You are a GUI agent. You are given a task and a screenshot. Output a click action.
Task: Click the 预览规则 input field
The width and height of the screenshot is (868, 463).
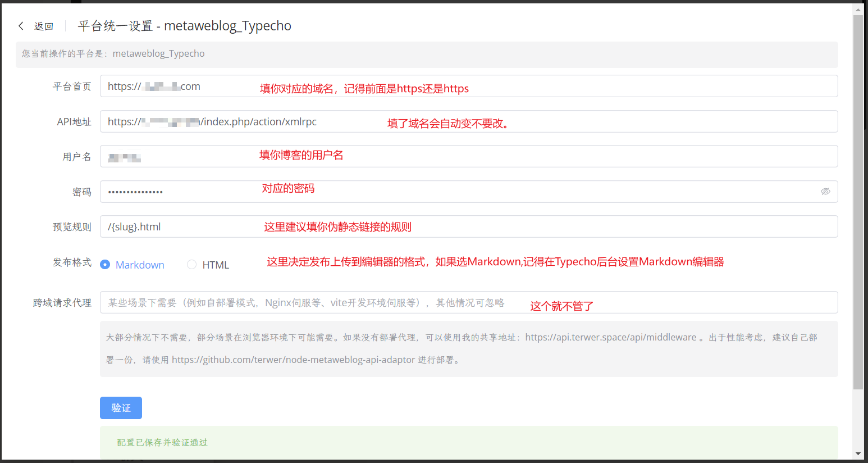(469, 226)
